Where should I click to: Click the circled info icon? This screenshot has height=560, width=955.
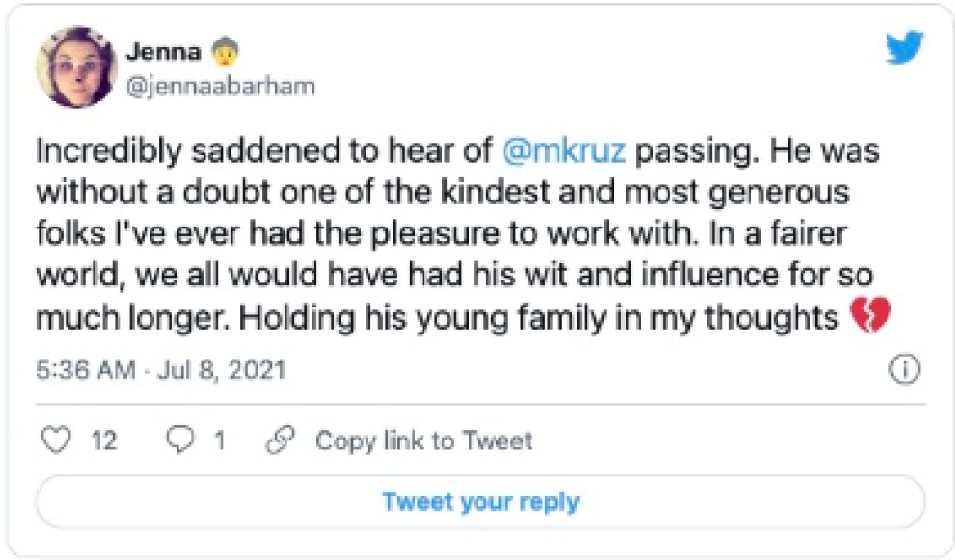[904, 370]
